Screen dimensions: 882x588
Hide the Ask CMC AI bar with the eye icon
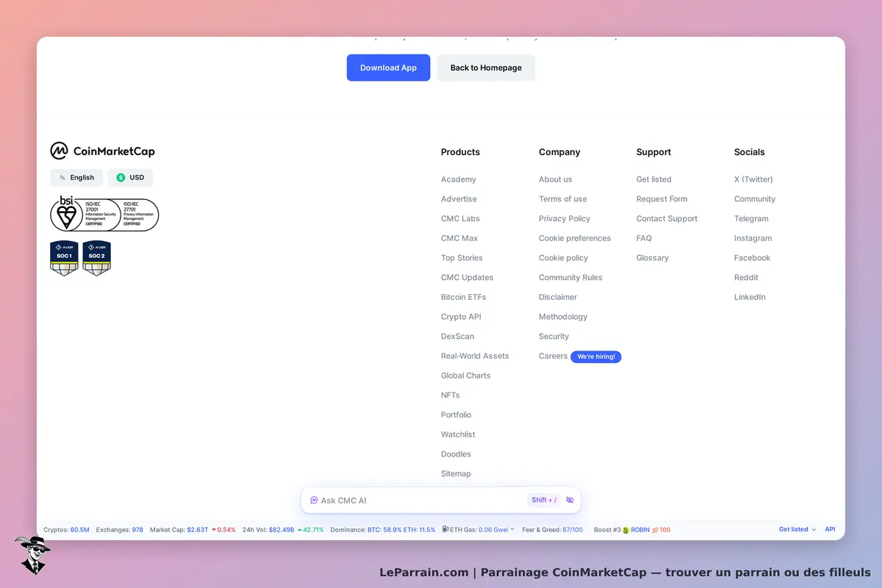click(x=570, y=500)
